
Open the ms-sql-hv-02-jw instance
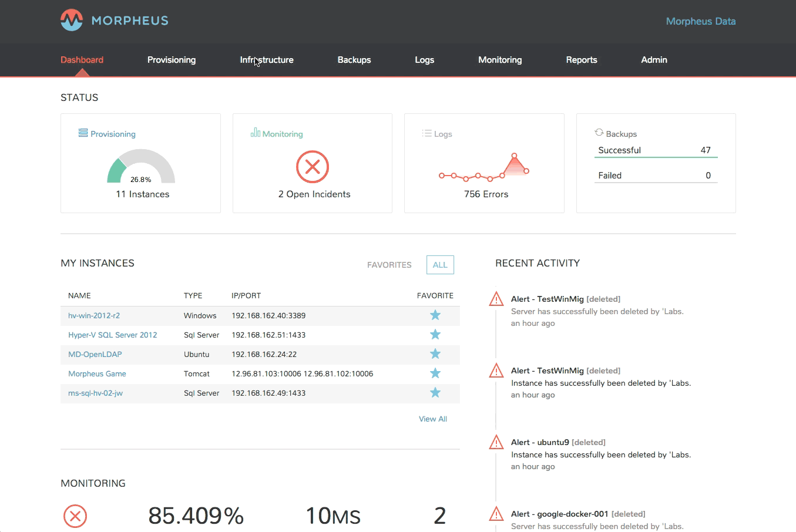(x=95, y=393)
